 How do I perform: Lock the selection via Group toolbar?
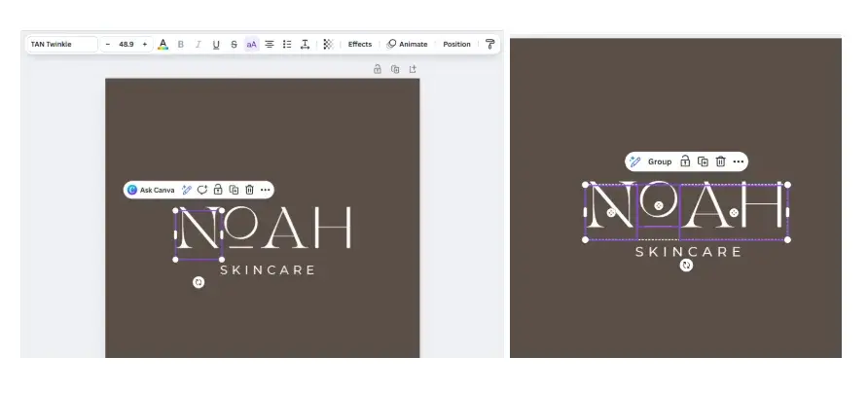(x=685, y=161)
